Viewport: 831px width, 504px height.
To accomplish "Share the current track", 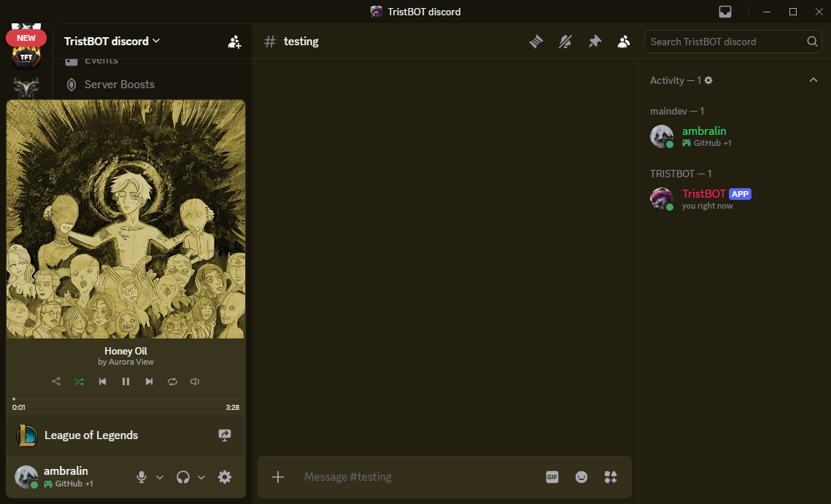I will (55, 381).
